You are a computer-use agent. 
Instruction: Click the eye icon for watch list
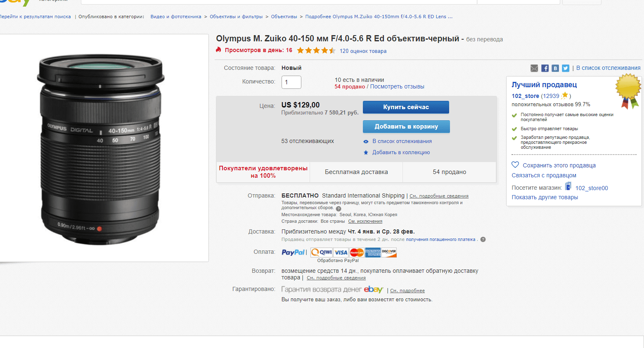pyautogui.click(x=366, y=141)
